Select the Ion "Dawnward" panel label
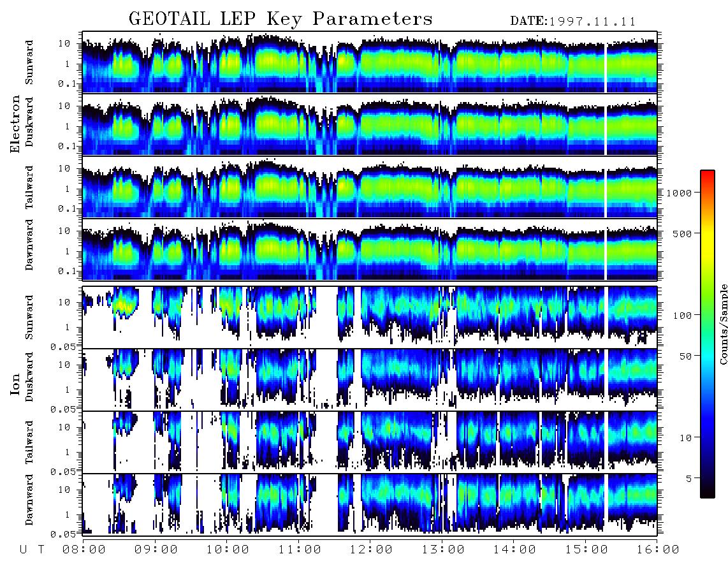The image size is (728, 561). coord(29,500)
